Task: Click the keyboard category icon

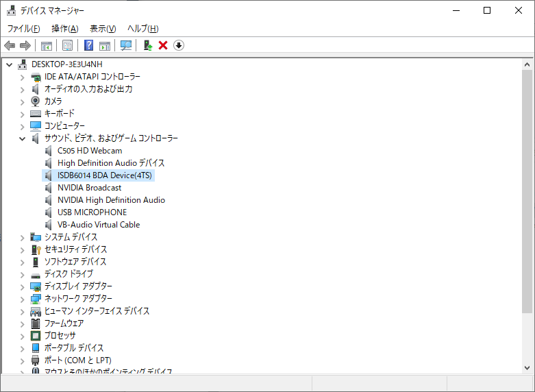Action: point(36,113)
